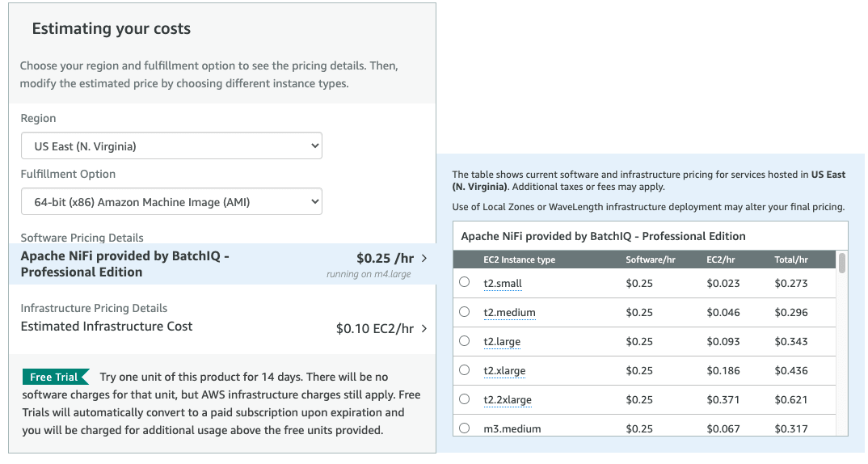The height and width of the screenshot is (464, 868).
Task: Click the $0.343 total for t2.large
Action: (791, 342)
